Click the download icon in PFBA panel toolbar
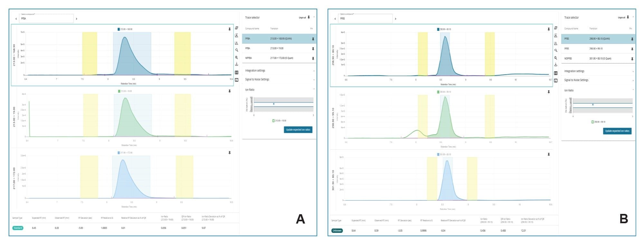The height and width of the screenshot is (248, 644). 237,64
